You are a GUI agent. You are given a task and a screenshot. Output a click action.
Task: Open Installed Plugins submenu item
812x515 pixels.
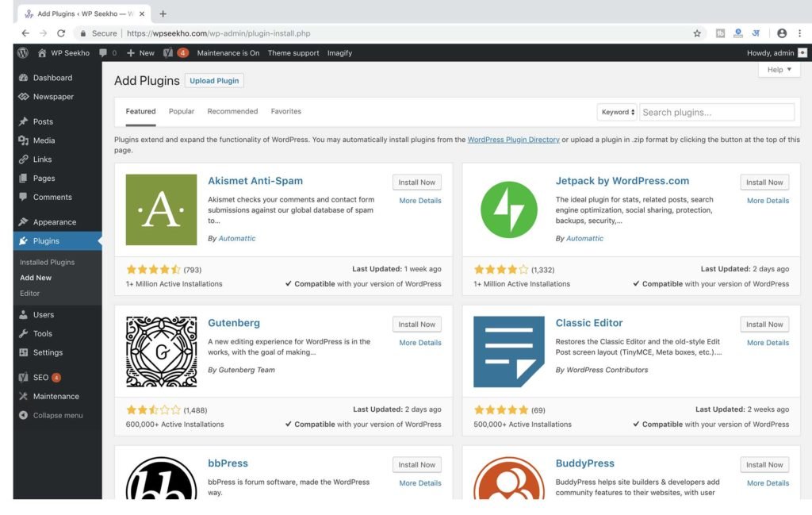click(x=47, y=262)
